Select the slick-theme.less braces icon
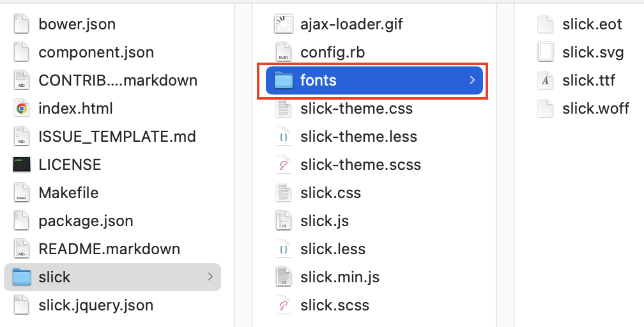Image resolution: width=644 pixels, height=327 pixels. [x=284, y=137]
